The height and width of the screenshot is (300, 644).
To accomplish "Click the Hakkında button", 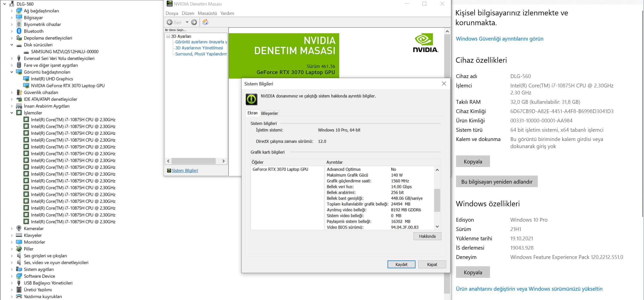I will (427, 236).
